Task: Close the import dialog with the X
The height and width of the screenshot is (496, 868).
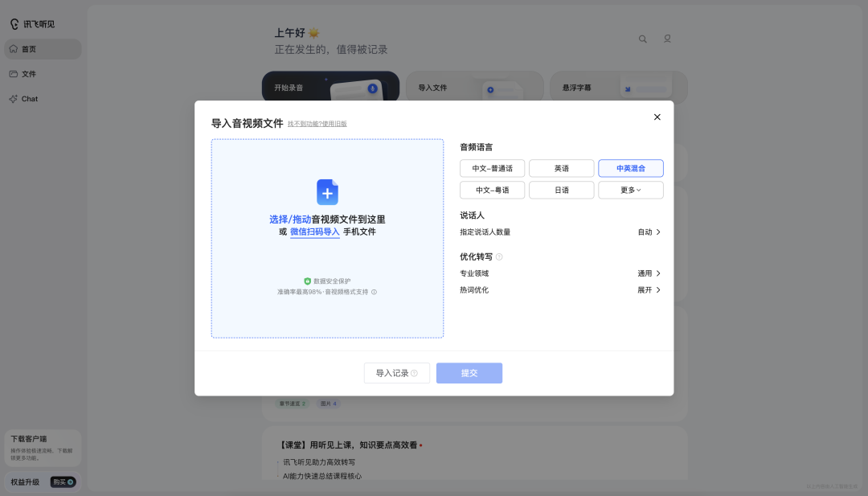Action: [x=657, y=117]
